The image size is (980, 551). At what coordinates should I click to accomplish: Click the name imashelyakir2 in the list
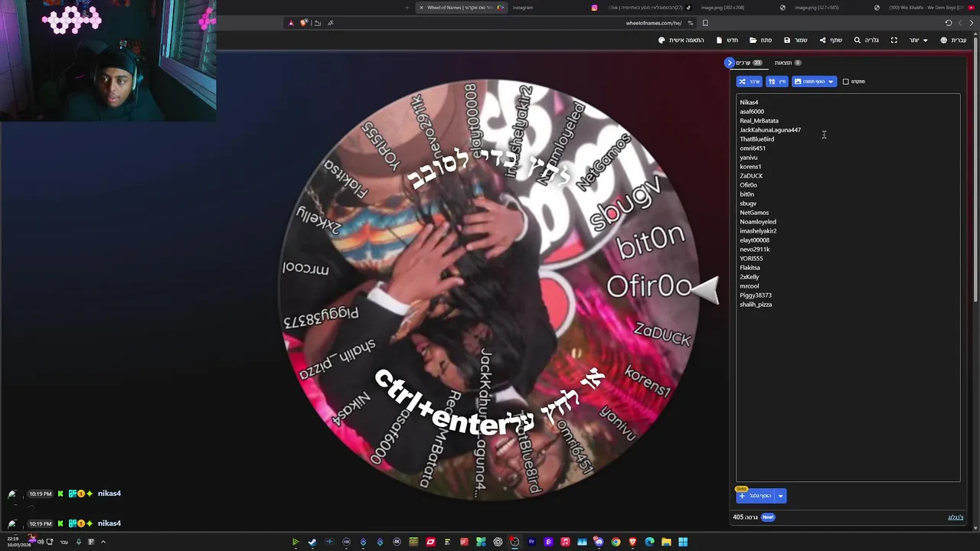coord(758,231)
